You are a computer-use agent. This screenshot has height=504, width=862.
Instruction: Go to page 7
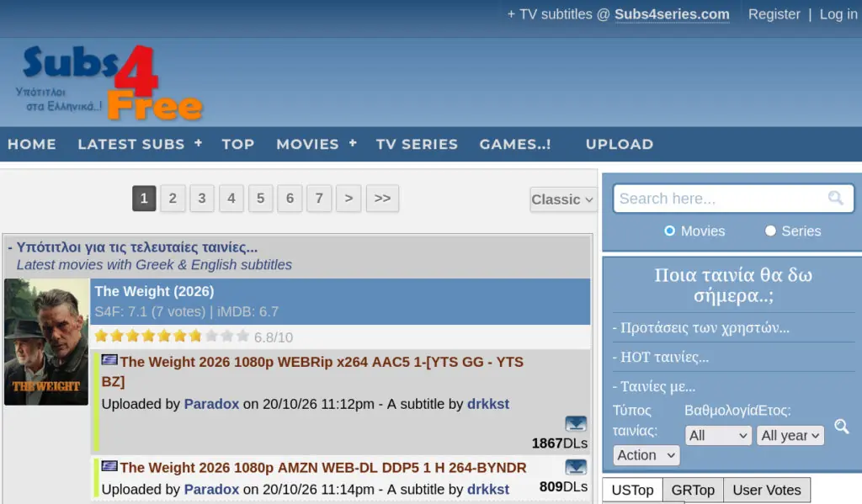coord(319,199)
